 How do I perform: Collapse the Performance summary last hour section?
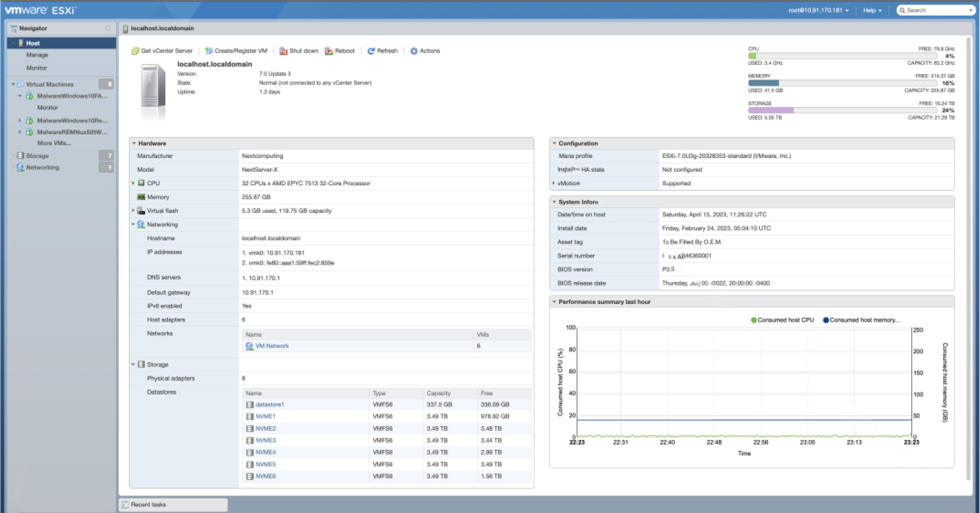[x=554, y=301]
